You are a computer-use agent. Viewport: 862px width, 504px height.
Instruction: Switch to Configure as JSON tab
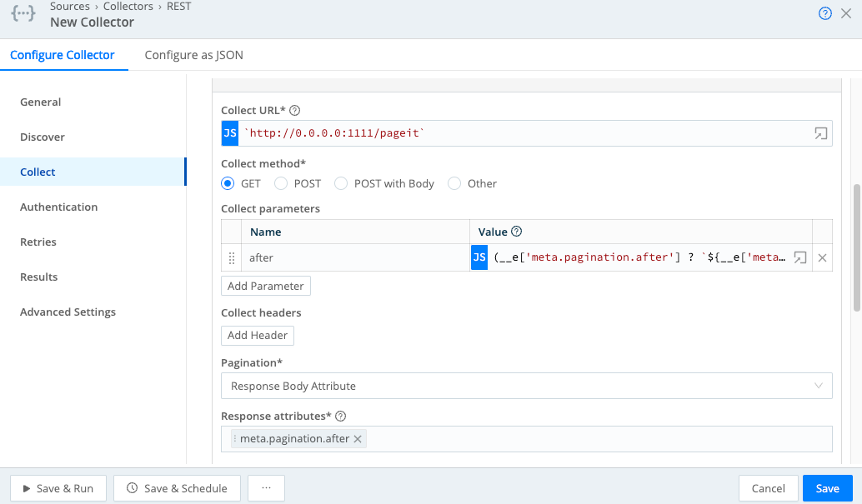193,55
